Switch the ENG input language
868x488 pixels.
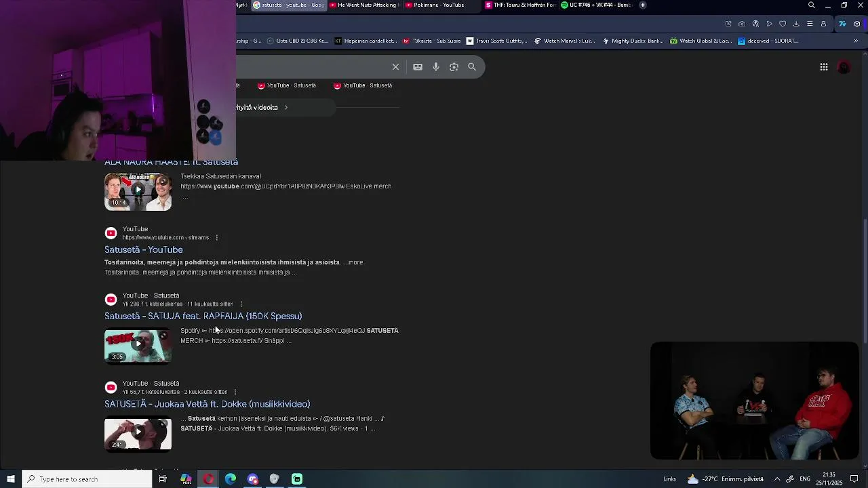805,479
